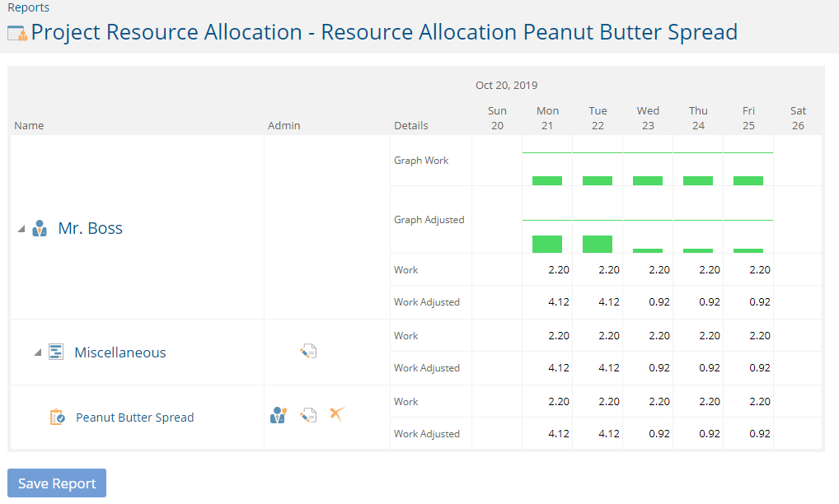Open the Reports breadcrumb link

click(28, 7)
